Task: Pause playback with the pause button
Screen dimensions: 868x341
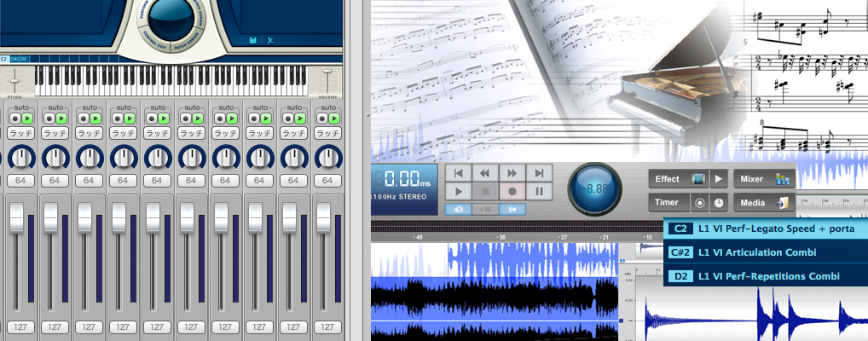Action: click(539, 192)
